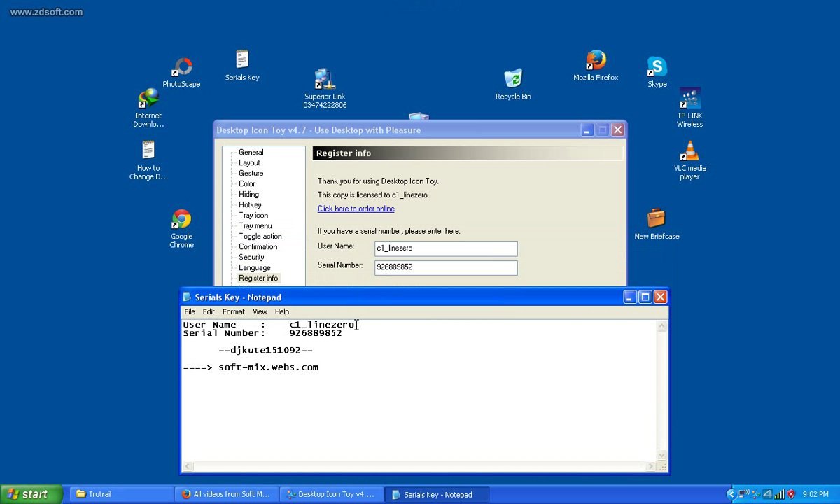Open Notepad Edit menu
Viewport: 840px width, 504px height.
pos(209,311)
